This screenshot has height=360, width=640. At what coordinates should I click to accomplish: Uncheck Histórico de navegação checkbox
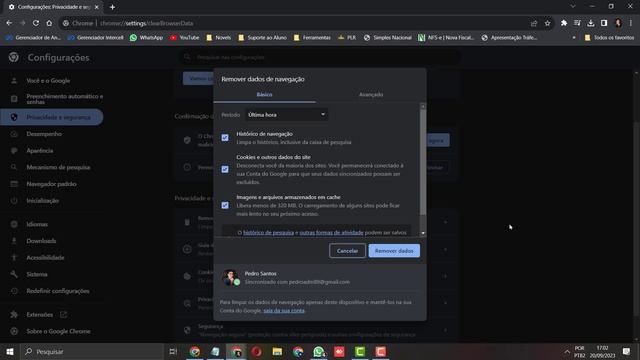click(x=225, y=138)
